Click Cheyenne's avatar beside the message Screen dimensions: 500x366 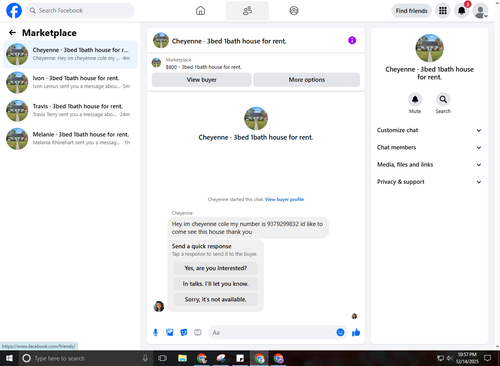[x=159, y=306]
